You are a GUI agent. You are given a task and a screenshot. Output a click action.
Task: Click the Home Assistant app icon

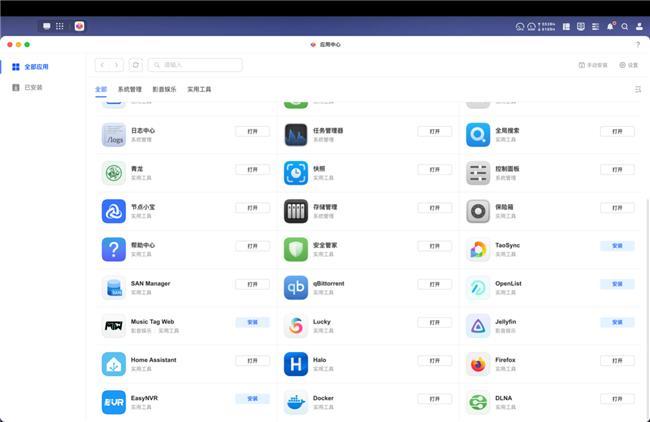[x=114, y=364]
